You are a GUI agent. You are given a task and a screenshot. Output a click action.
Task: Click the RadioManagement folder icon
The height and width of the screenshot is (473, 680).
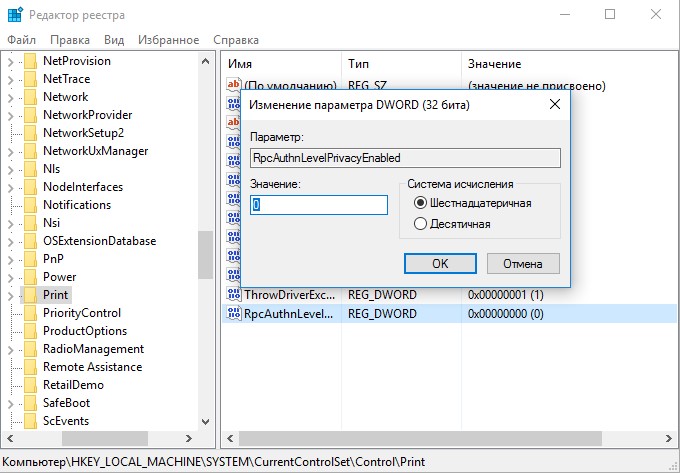[30, 349]
